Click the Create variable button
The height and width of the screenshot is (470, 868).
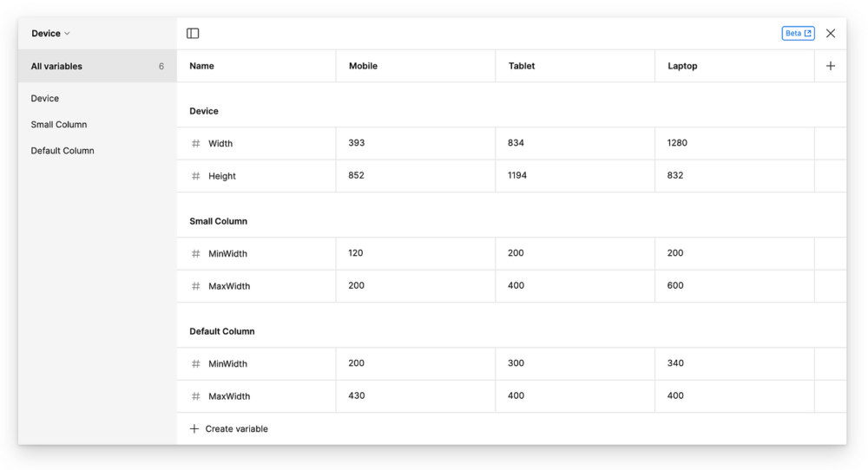[229, 429]
